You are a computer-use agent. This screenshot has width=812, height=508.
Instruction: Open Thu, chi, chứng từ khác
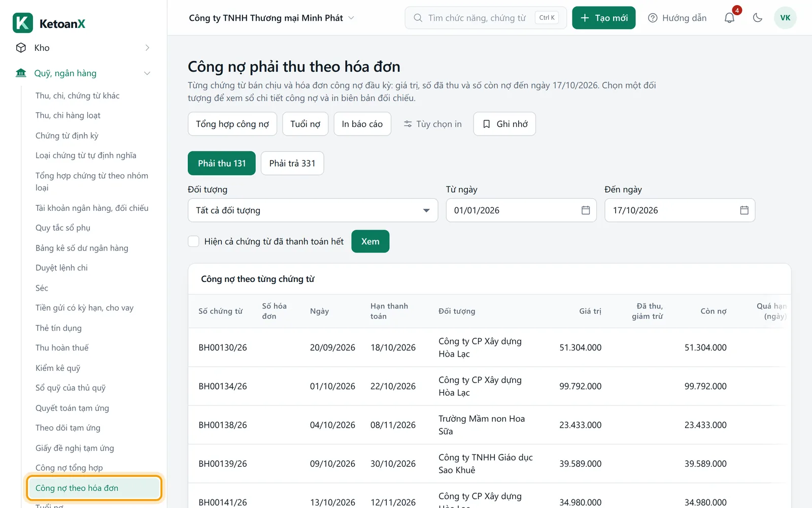click(x=78, y=96)
